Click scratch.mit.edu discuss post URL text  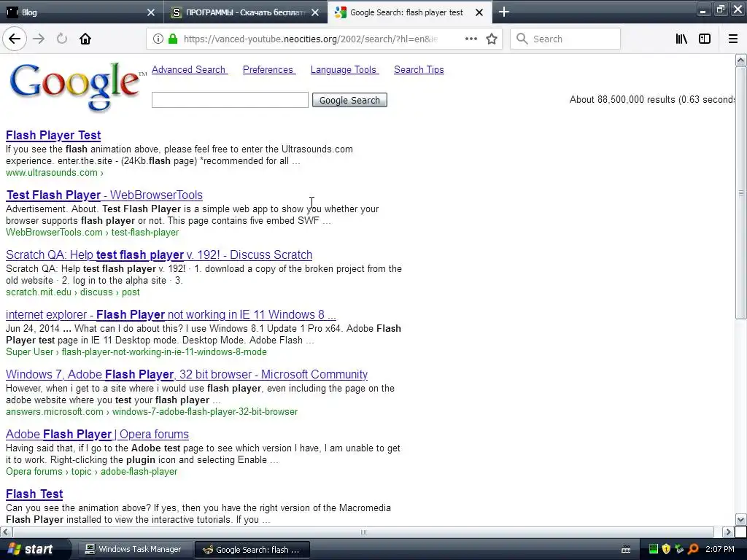(73, 292)
